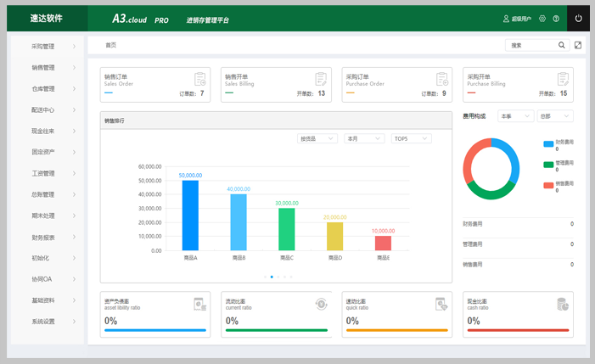Toggle 销售费用 red legend item
Viewport: 595px width, 364px height.
(559, 185)
